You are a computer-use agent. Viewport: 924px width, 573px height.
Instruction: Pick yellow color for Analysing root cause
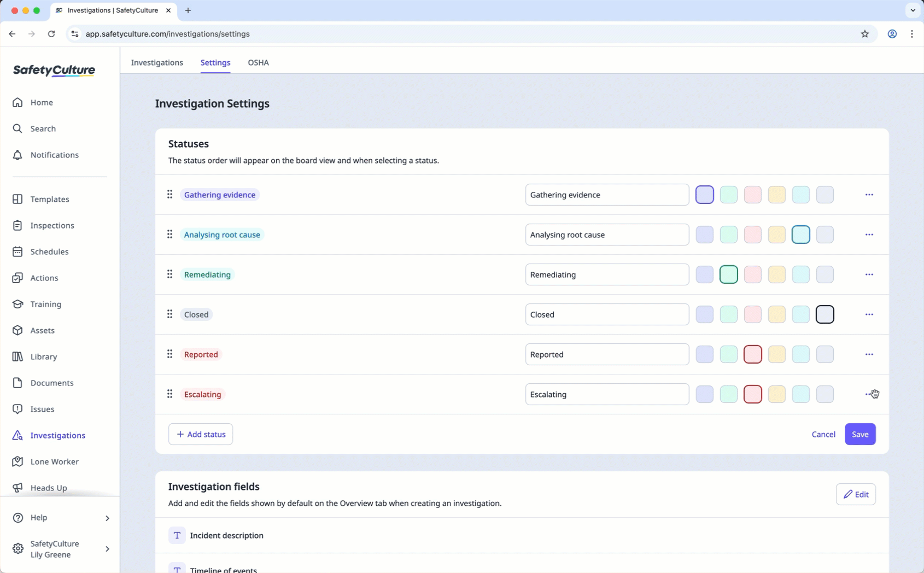777,235
